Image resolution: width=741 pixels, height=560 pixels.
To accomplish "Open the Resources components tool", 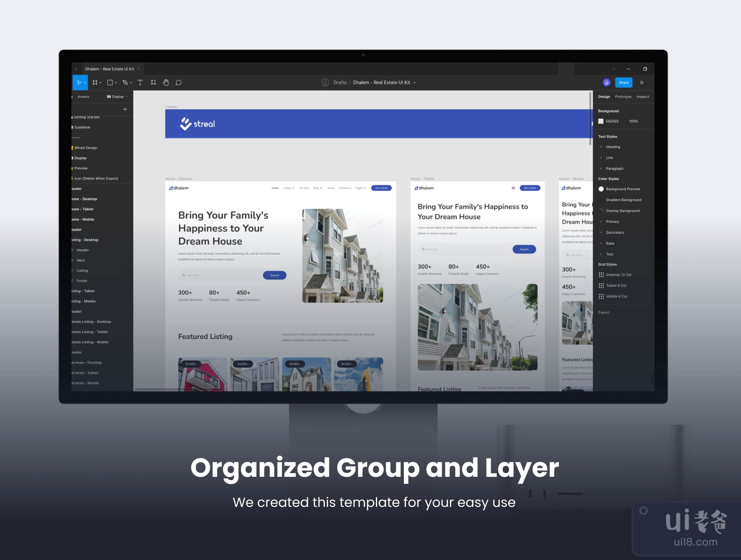I will [x=153, y=83].
